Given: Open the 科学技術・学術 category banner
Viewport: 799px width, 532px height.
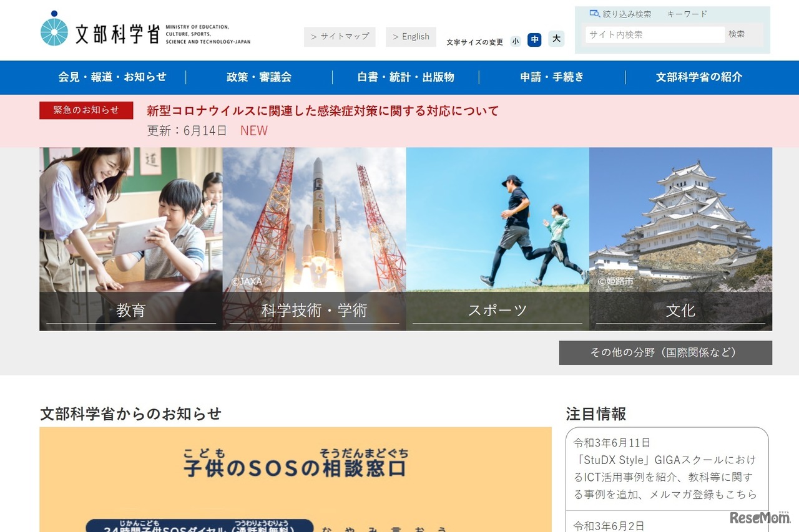Looking at the screenshot, I should pos(314,310).
